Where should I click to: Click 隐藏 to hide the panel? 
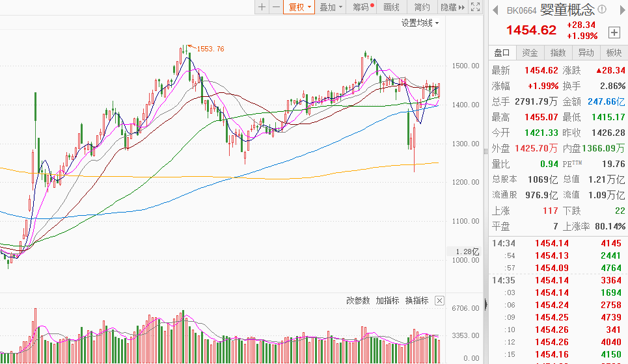(452, 7)
